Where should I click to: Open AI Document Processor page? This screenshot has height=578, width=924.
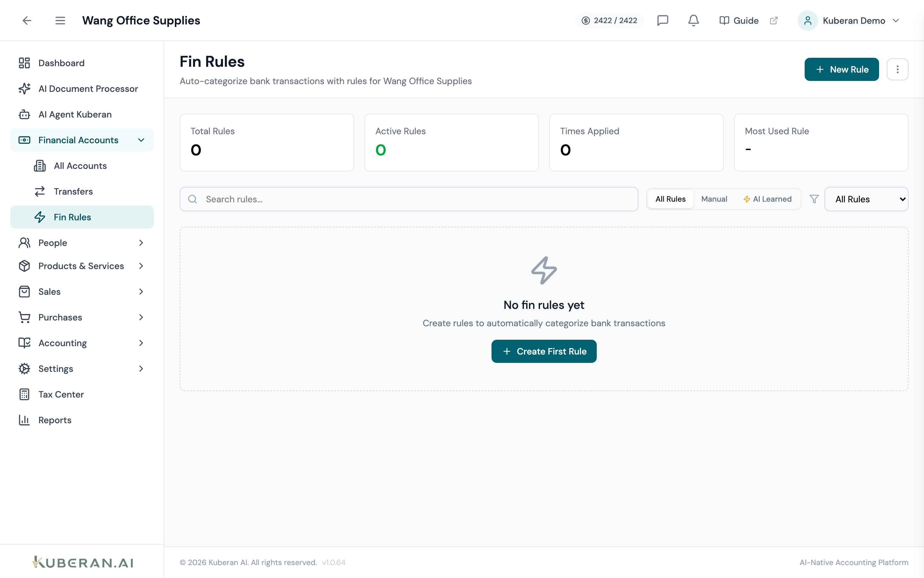pos(82,89)
